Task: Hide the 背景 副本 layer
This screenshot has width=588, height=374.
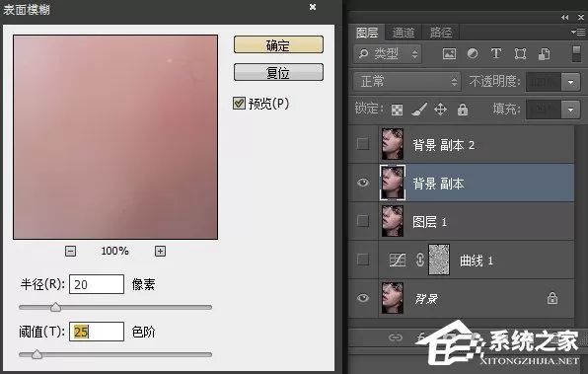Action: tap(363, 183)
